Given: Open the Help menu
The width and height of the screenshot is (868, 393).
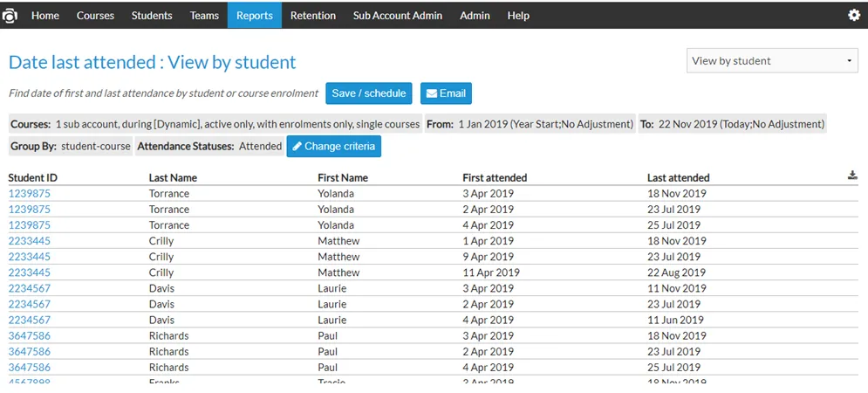Looking at the screenshot, I should point(518,16).
